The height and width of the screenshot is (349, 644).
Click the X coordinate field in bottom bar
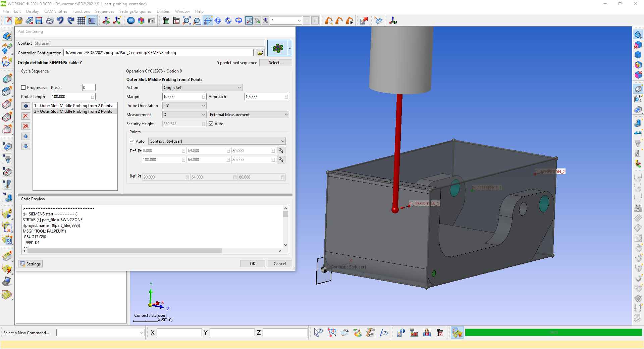[x=179, y=333]
